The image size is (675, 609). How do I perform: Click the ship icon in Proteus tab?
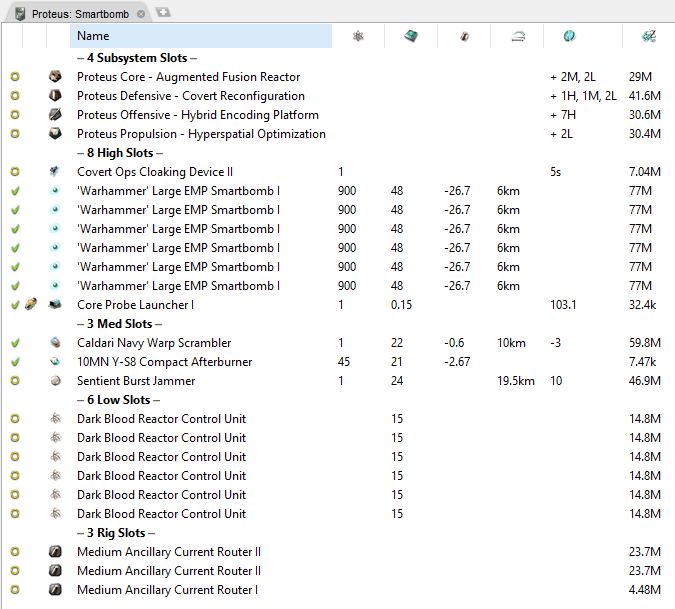[20, 14]
